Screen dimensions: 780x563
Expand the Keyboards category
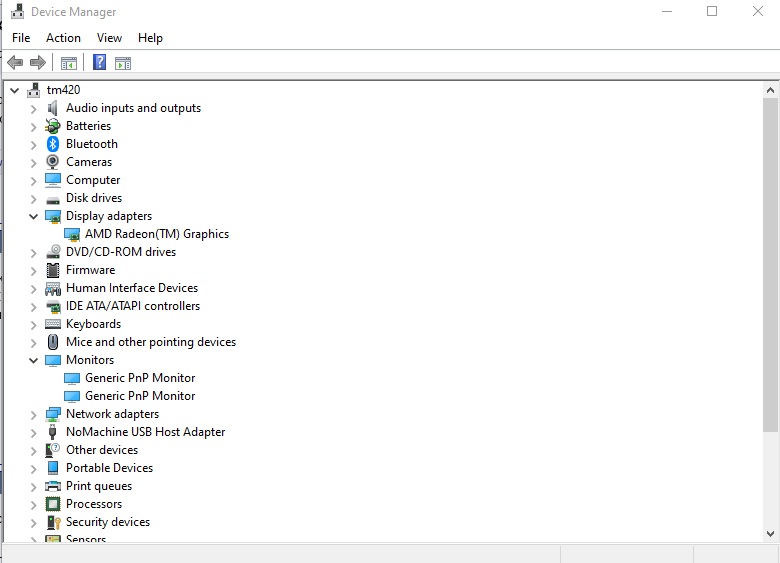tap(33, 325)
